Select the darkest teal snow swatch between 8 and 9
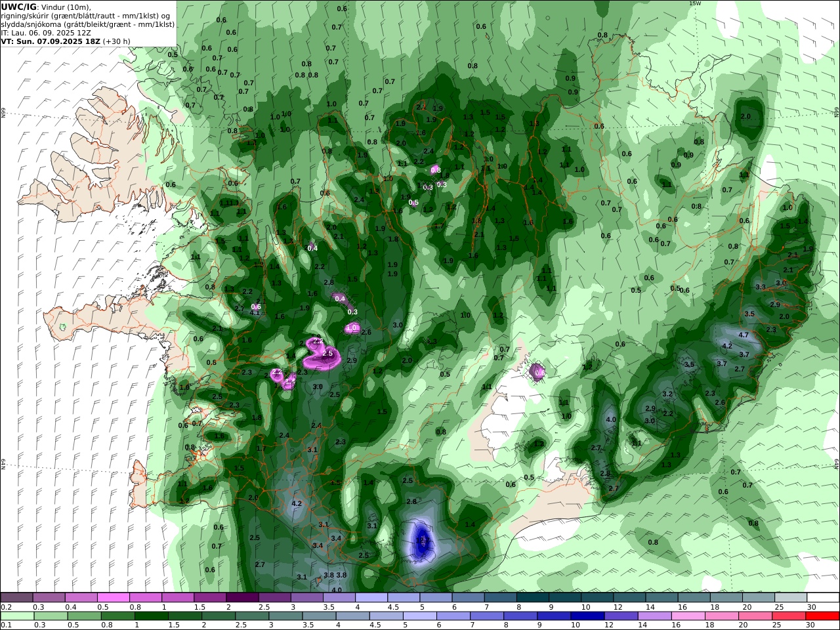This screenshot has width=840, height=630. (x=533, y=598)
